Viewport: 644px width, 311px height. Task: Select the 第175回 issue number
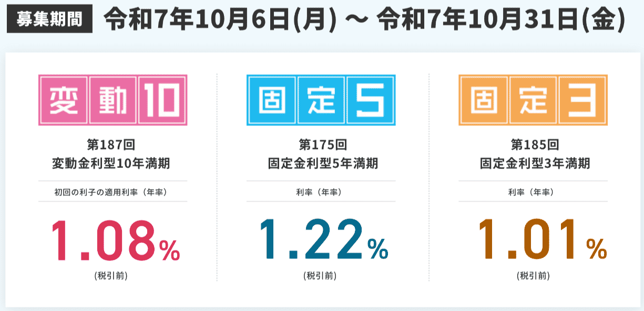tap(322, 145)
